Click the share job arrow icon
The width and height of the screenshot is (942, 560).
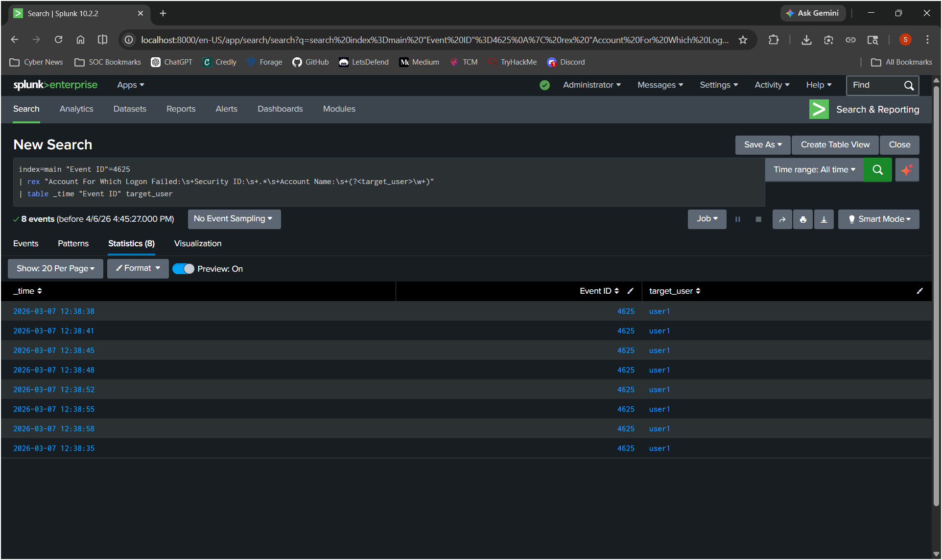pos(782,219)
